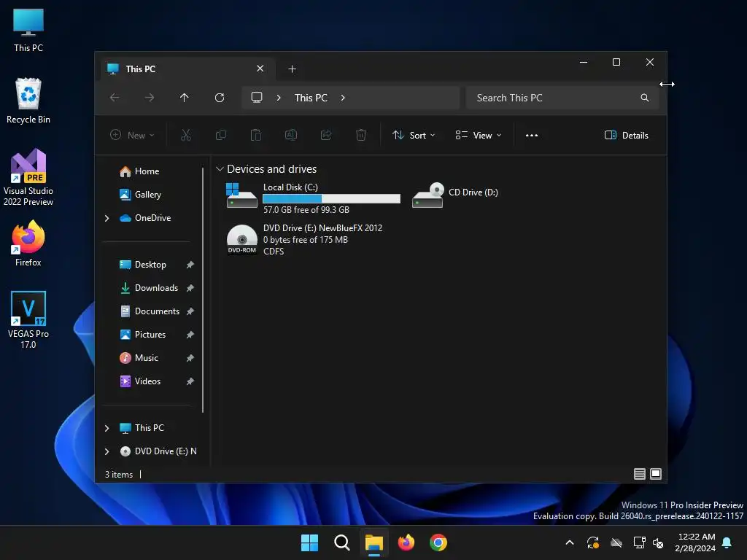Select Visual Studio 2022 Preview desktop shortcut
This screenshot has height=560, width=747.
pos(28,177)
